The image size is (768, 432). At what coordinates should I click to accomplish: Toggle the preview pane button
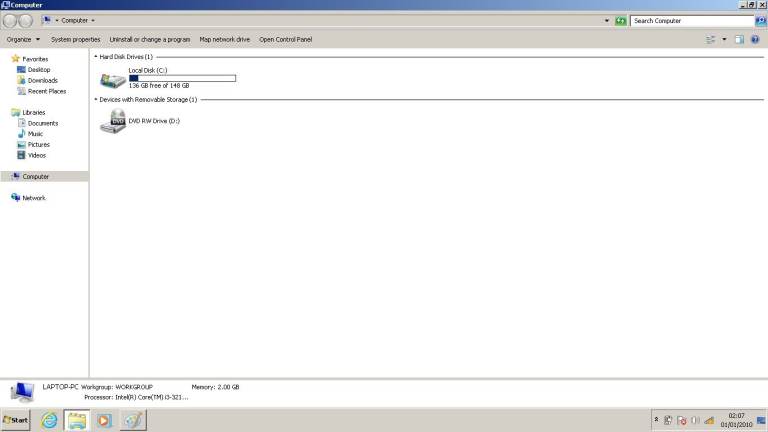click(x=739, y=39)
